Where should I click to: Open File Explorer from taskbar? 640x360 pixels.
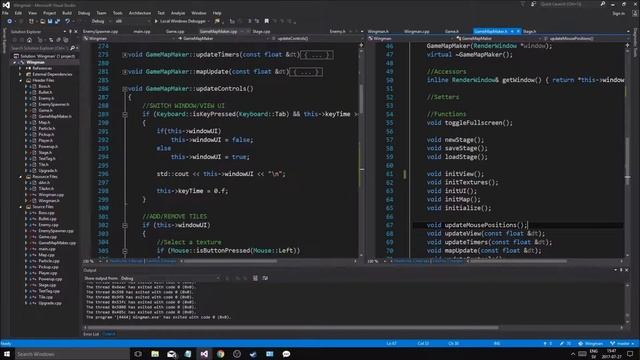tap(155, 354)
